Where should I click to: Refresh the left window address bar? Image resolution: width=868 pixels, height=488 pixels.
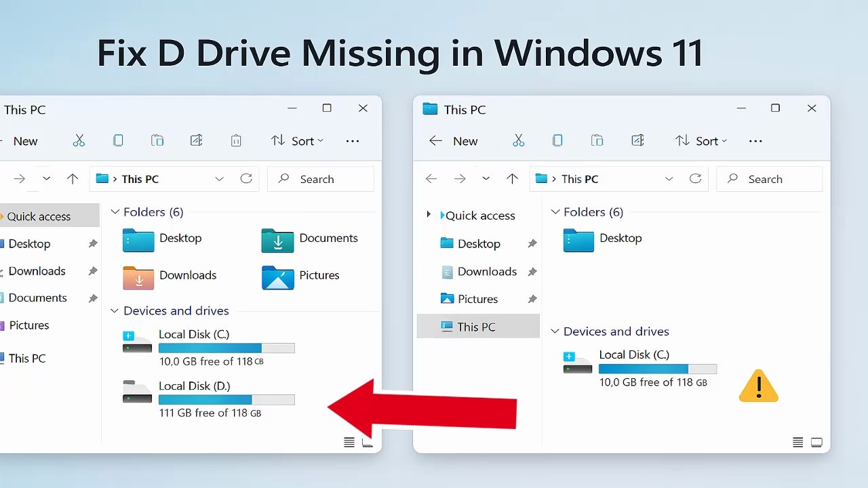coord(246,179)
